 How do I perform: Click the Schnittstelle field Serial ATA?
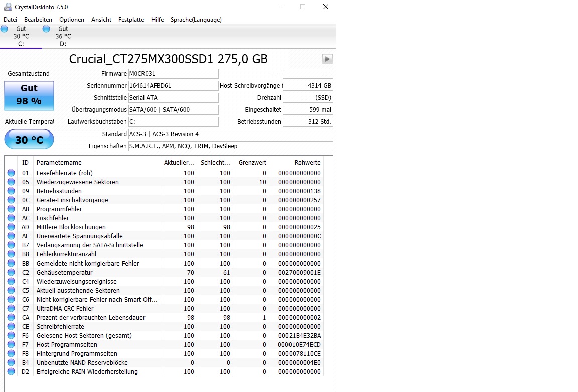click(173, 98)
